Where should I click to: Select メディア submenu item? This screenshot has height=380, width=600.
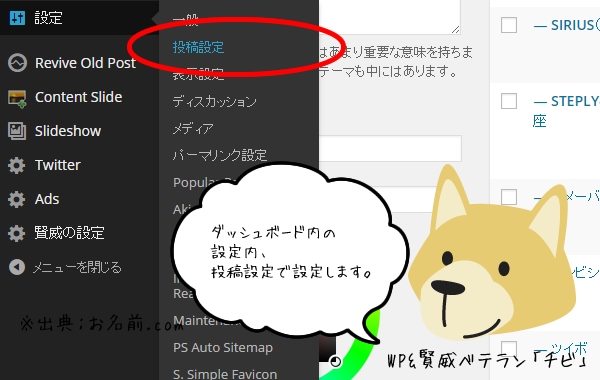point(193,129)
